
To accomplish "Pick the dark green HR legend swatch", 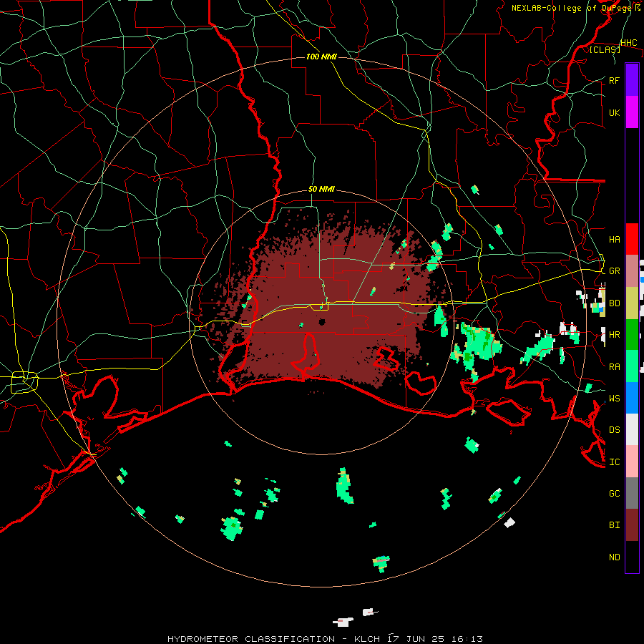I will pos(632,334).
